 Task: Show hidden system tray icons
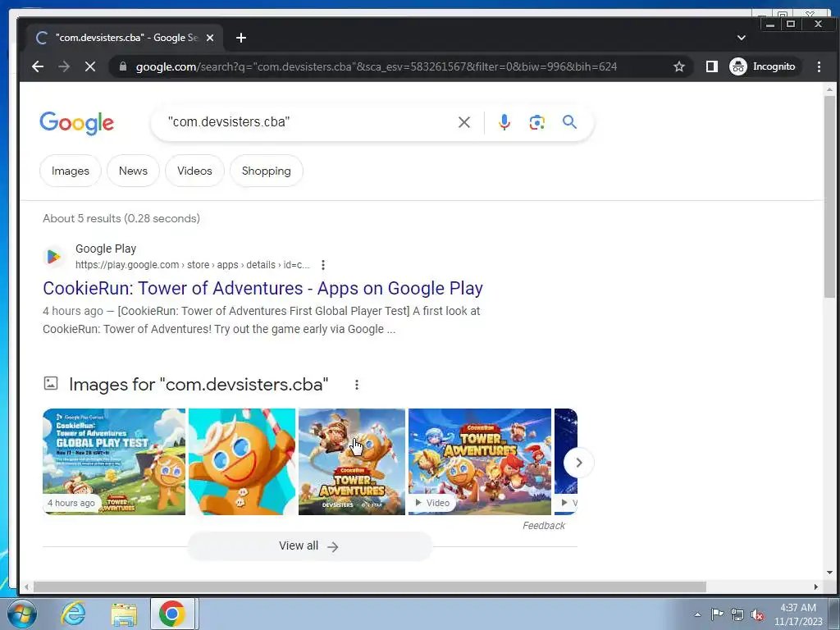(697, 614)
